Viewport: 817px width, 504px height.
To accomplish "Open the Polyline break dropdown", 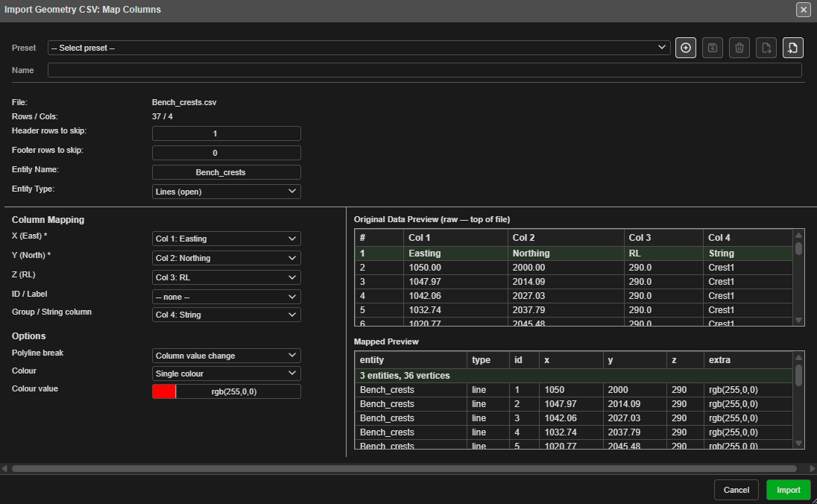I will click(226, 356).
